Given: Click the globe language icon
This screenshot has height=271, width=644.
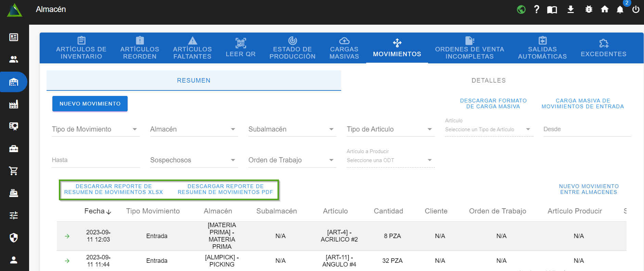Looking at the screenshot, I should click(x=521, y=10).
